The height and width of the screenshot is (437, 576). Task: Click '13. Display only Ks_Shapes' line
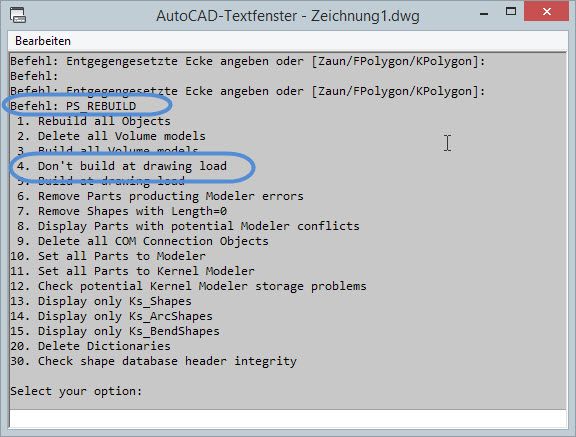coord(101,301)
